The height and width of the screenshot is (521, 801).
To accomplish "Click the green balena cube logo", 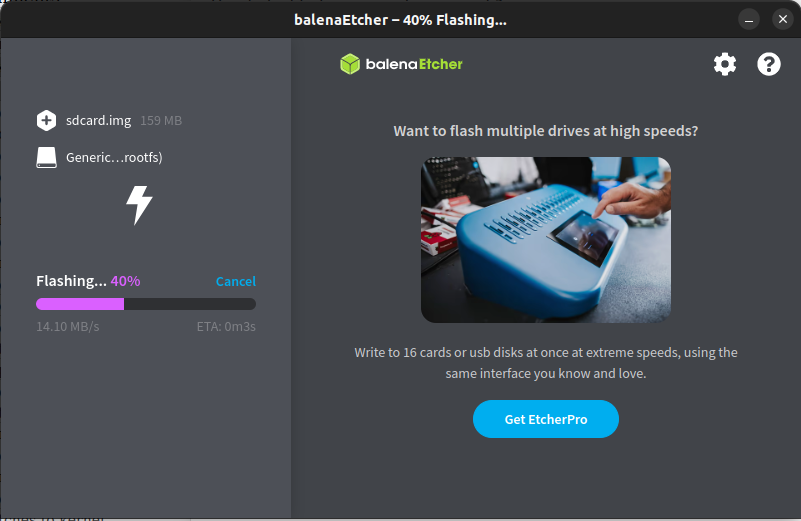I will tap(350, 64).
